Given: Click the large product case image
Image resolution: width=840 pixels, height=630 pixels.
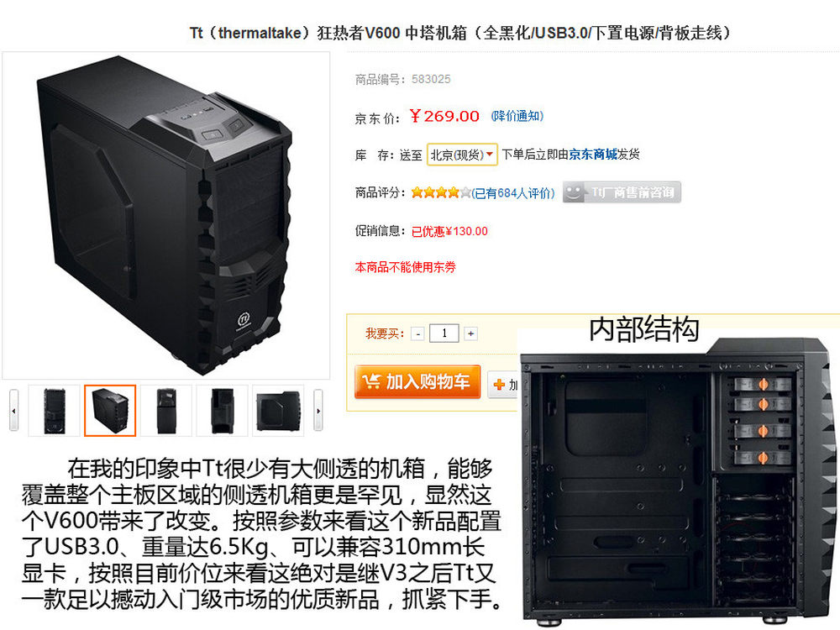Looking at the screenshot, I should click(166, 215).
